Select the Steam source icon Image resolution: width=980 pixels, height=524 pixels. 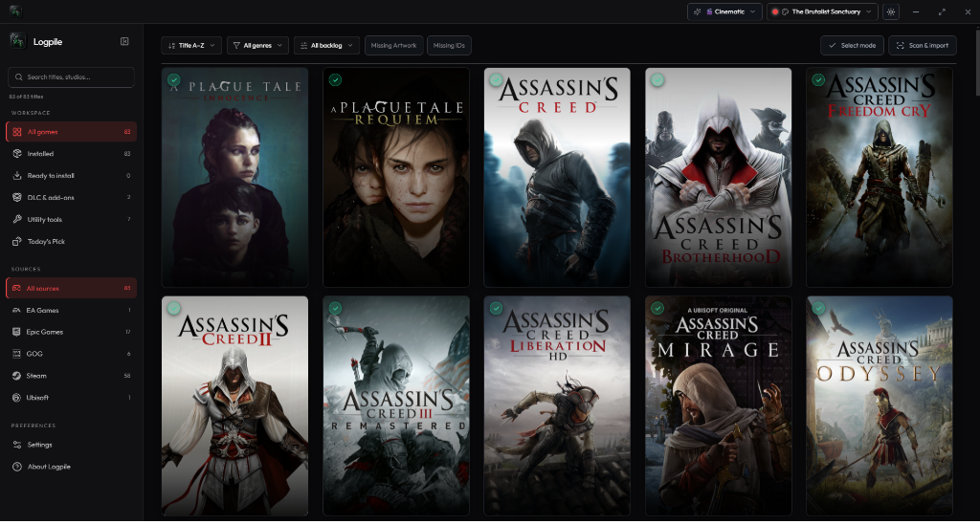(17, 376)
